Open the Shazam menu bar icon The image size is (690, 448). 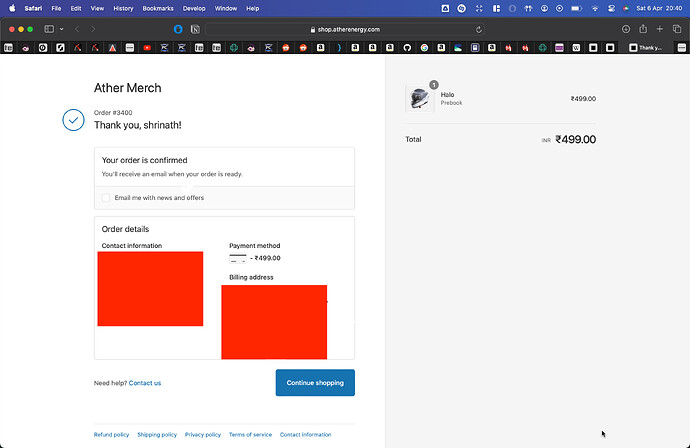(x=461, y=8)
